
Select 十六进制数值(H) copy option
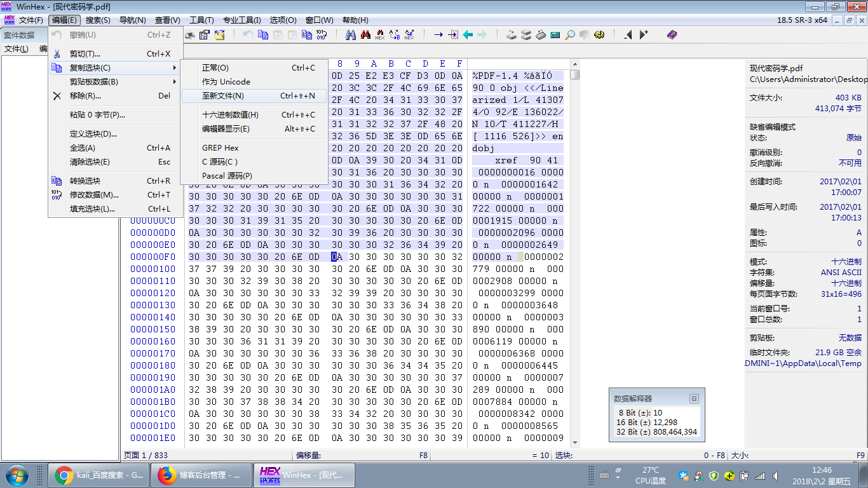[x=254, y=115]
